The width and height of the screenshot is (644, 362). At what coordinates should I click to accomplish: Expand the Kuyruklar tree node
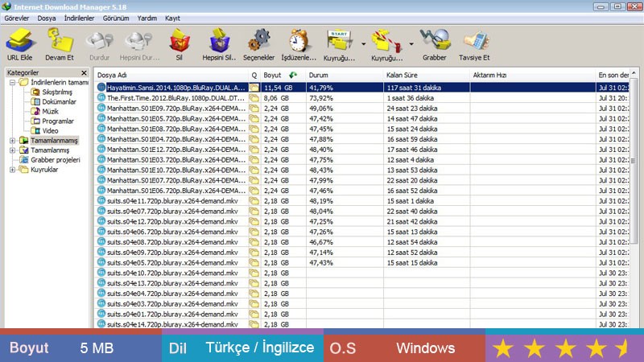pos(12,170)
